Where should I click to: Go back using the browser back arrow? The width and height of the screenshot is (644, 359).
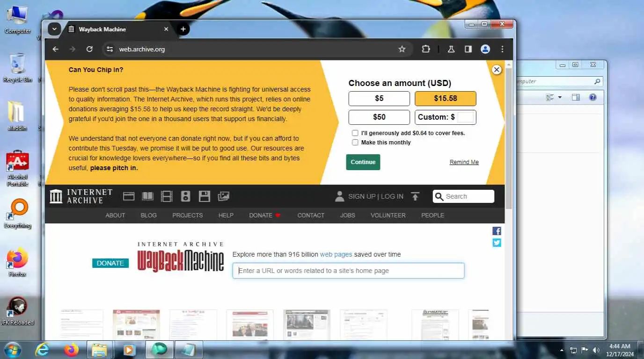[55, 49]
